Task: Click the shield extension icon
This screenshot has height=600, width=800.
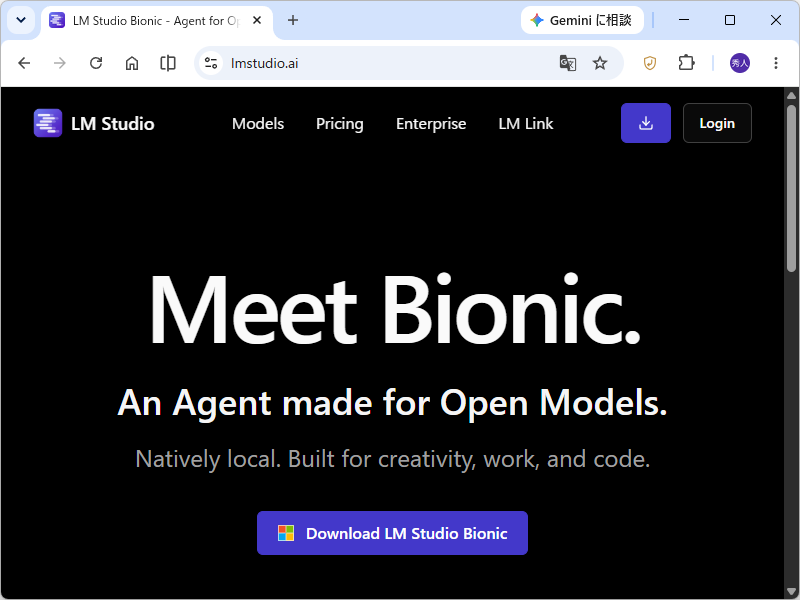Action: pos(649,63)
